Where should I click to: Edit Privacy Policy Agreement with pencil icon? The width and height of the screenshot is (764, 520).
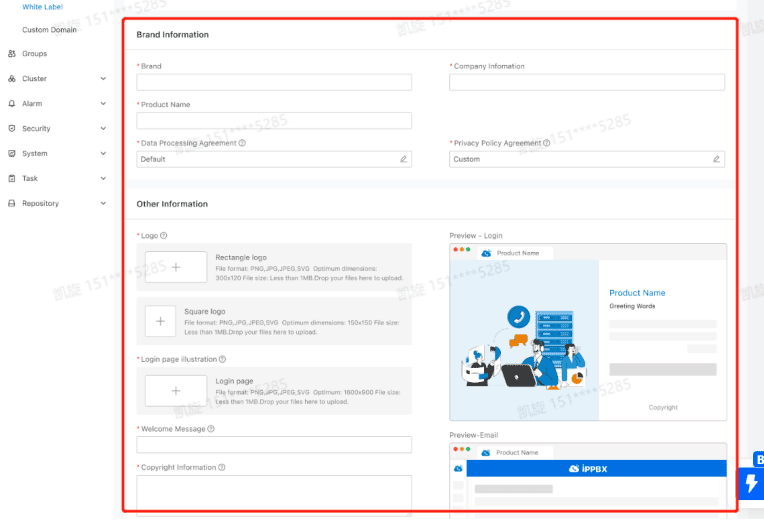[716, 159]
